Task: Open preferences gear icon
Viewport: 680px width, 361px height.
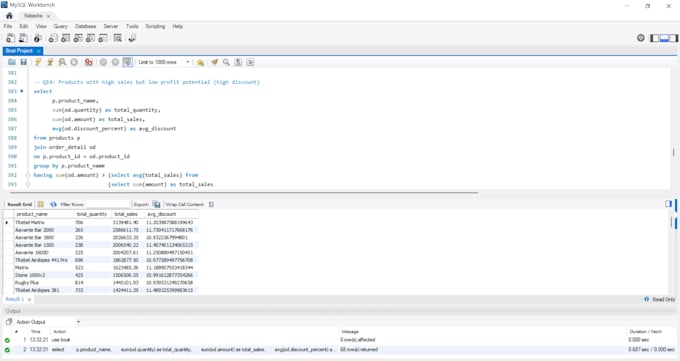Action: (641, 38)
